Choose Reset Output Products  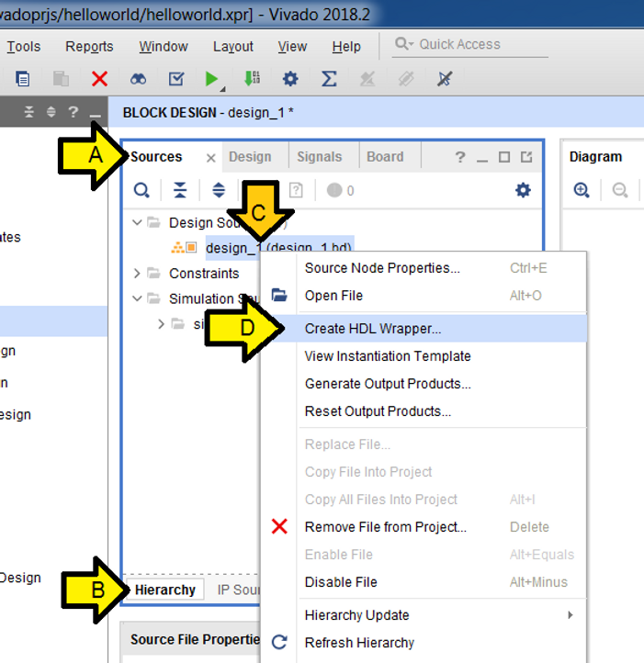(x=424, y=411)
